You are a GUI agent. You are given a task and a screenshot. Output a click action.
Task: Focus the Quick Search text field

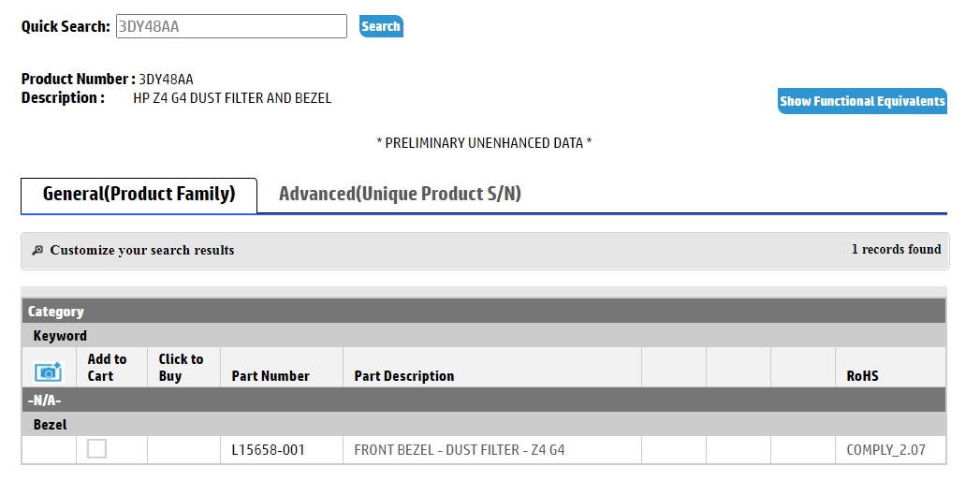(x=230, y=26)
